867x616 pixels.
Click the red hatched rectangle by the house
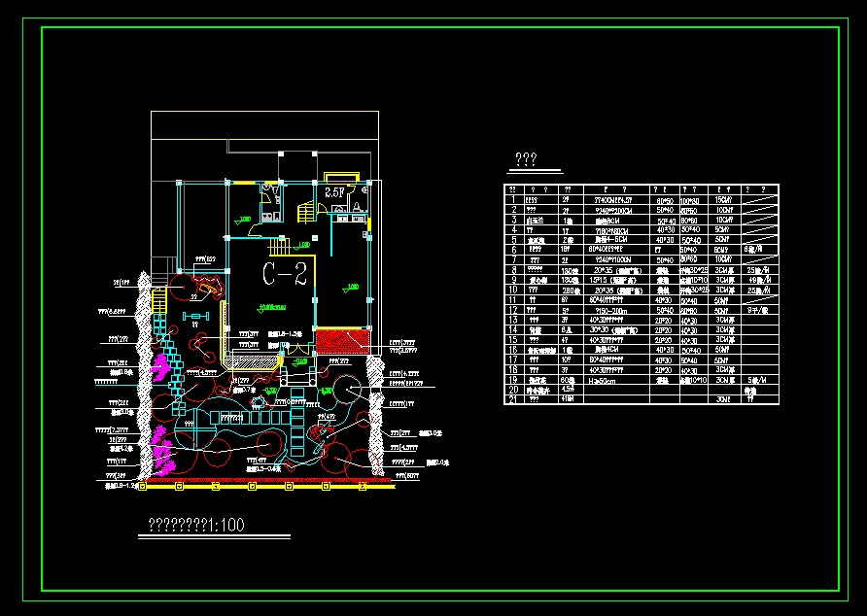point(344,341)
